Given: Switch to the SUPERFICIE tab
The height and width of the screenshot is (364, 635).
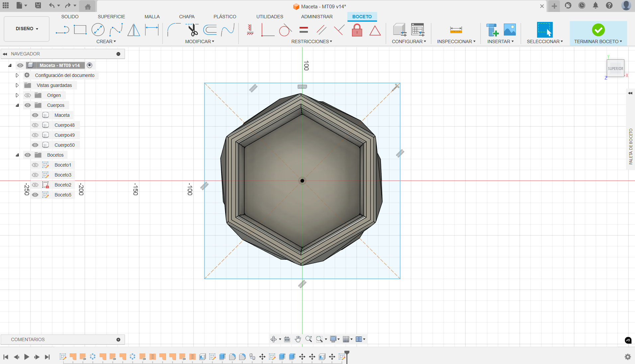Looking at the screenshot, I should pos(111,17).
